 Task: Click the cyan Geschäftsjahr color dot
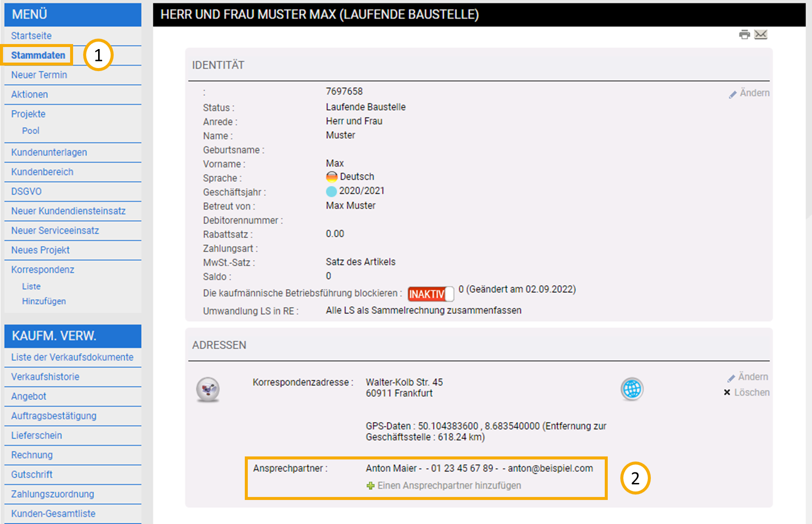coord(331,191)
